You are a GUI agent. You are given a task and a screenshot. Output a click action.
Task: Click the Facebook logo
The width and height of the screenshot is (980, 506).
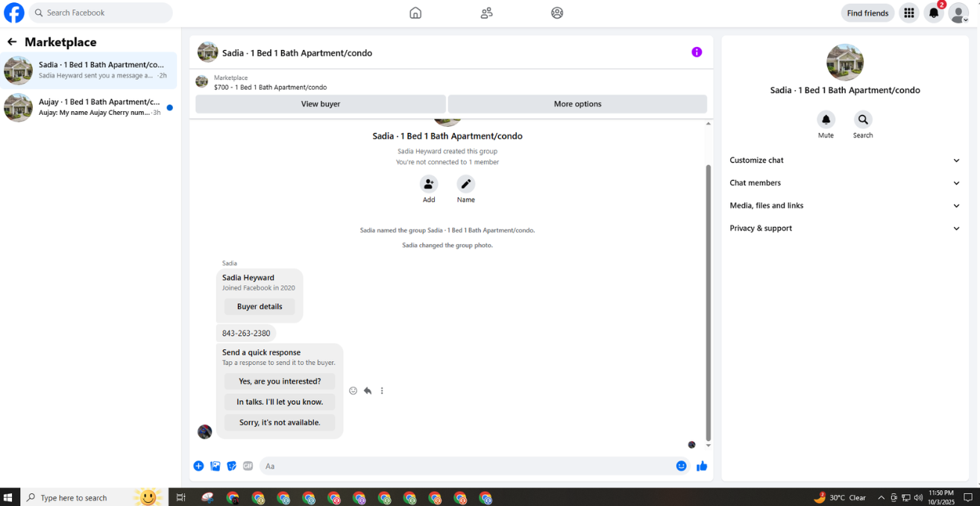[14, 13]
